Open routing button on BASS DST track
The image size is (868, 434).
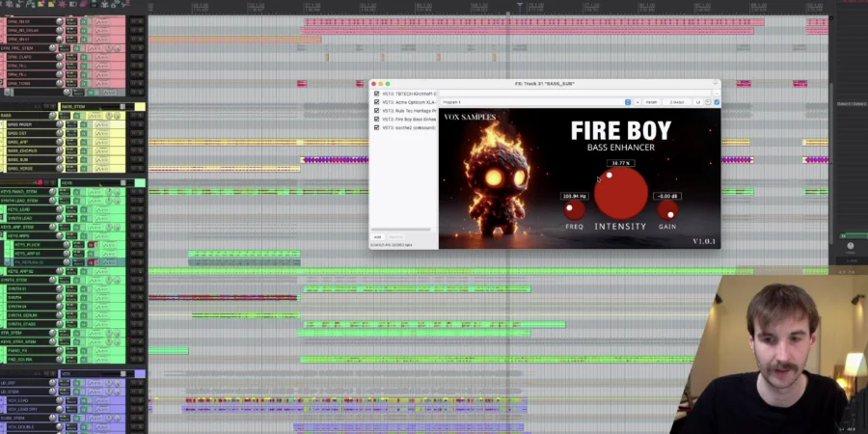71,133
